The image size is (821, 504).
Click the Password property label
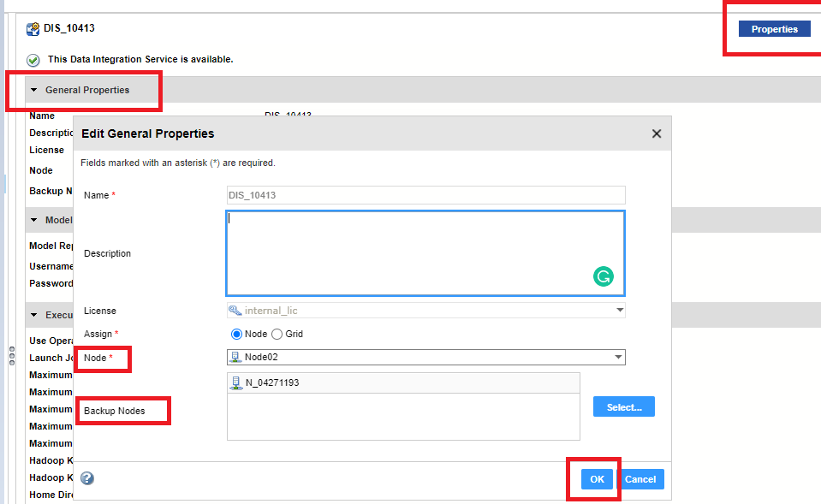[51, 284]
